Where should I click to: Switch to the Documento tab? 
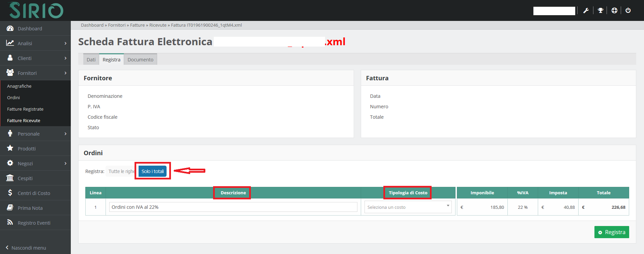(140, 60)
